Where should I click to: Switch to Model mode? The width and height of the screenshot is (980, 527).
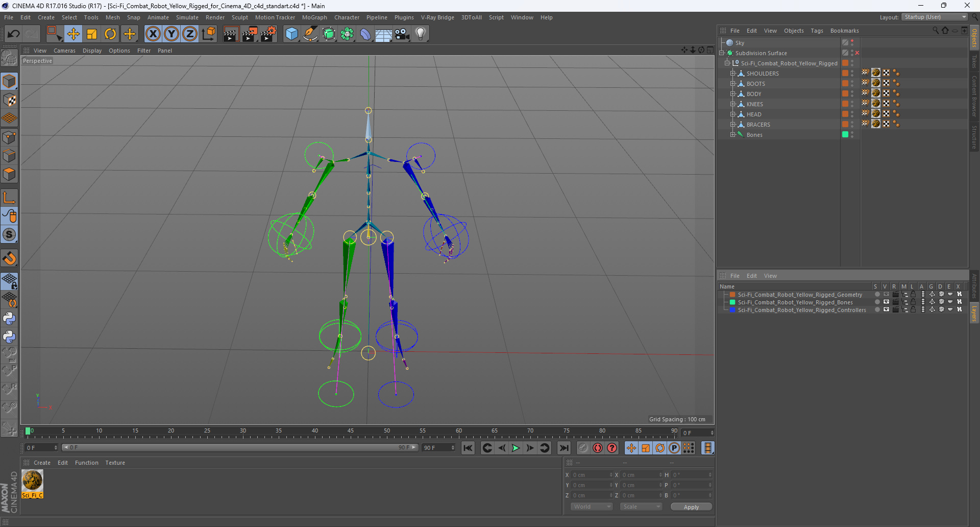(9, 81)
